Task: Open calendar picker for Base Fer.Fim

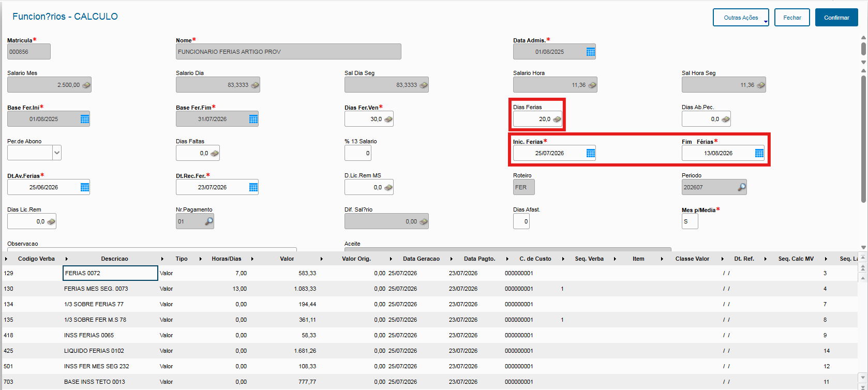Action: click(253, 119)
